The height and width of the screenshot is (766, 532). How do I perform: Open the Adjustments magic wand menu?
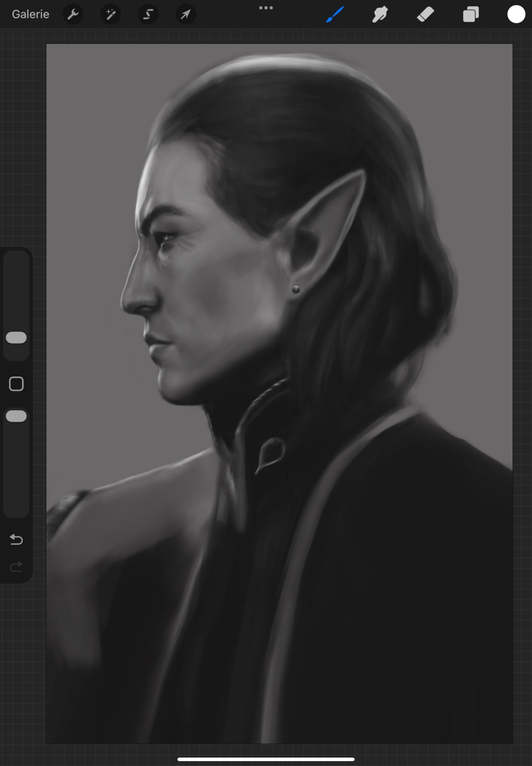point(110,15)
